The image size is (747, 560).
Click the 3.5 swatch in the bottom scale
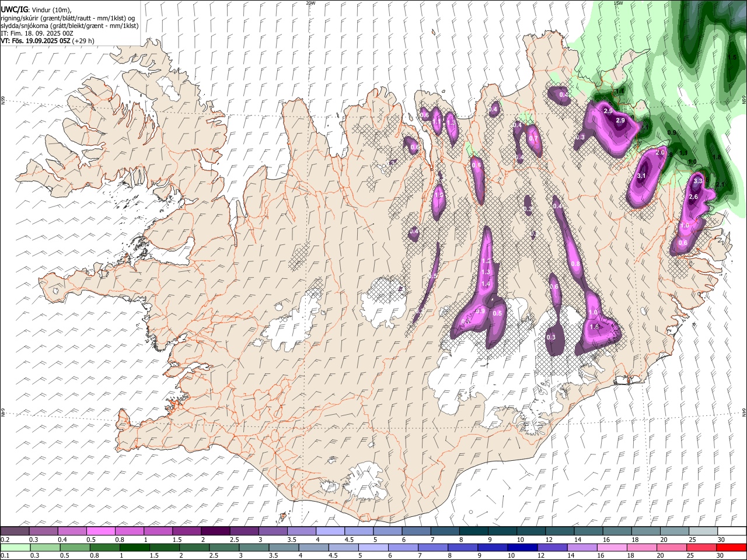click(284, 547)
